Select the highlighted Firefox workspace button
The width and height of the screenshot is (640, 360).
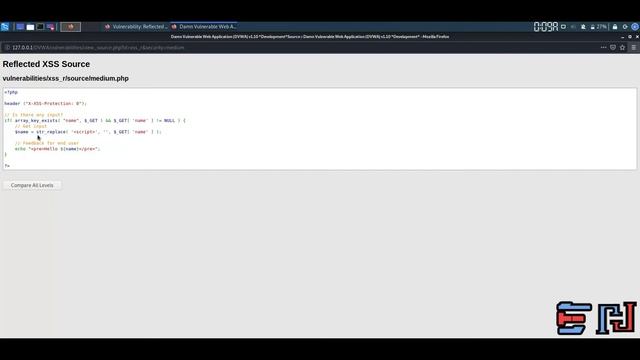click(x=71, y=27)
